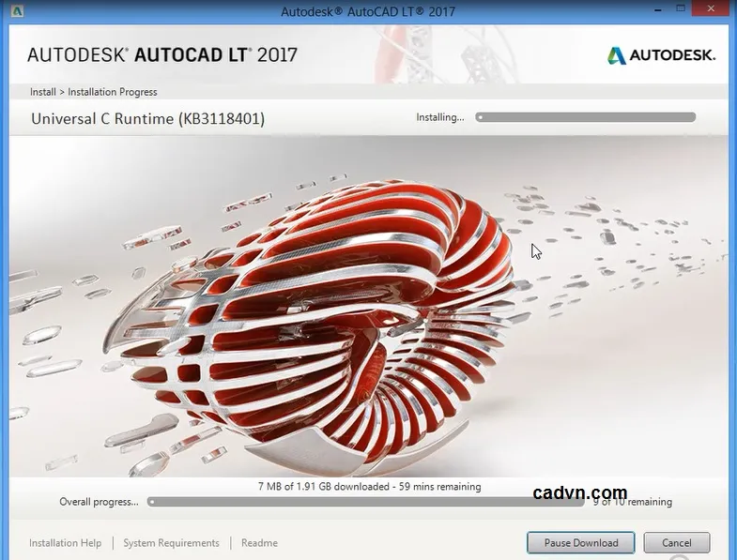Click the 'Installing...' status label
Viewport: 737px width, 560px height.
(440, 117)
